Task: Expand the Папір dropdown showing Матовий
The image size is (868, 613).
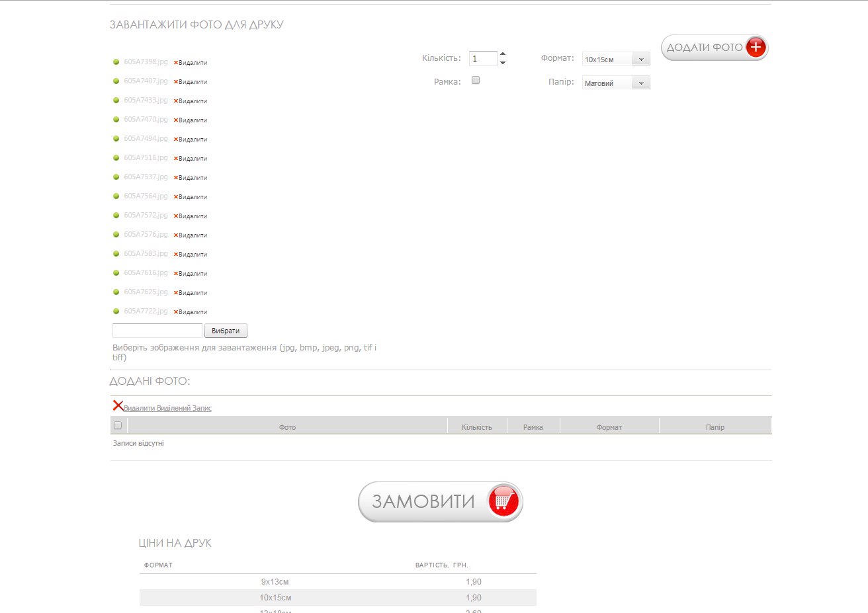Action: click(x=616, y=83)
